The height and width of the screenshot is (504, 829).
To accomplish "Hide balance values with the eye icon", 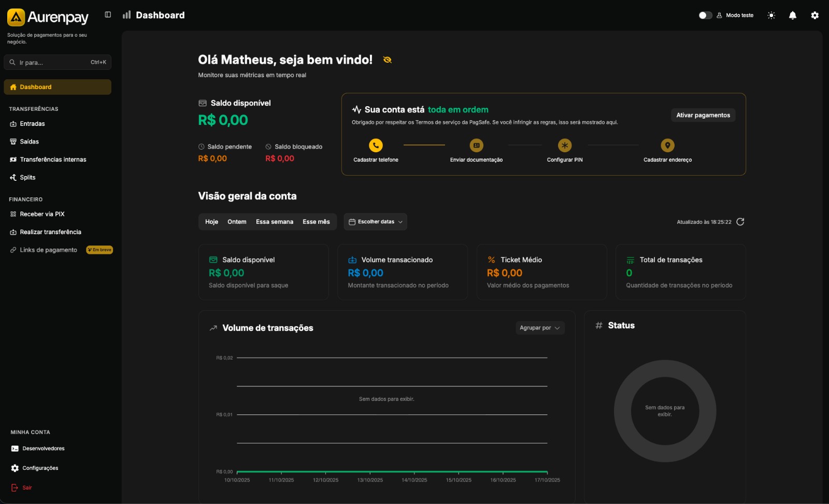I will (387, 60).
